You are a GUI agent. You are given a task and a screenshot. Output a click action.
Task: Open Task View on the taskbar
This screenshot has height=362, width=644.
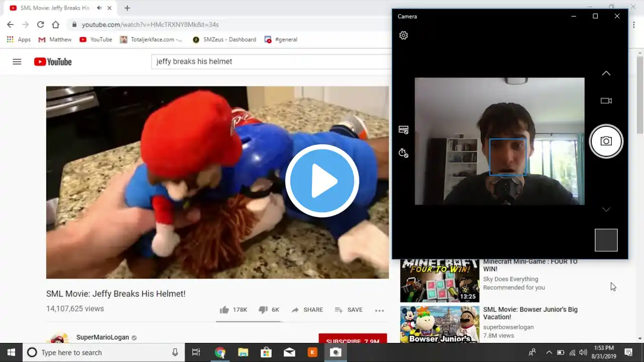point(196,352)
